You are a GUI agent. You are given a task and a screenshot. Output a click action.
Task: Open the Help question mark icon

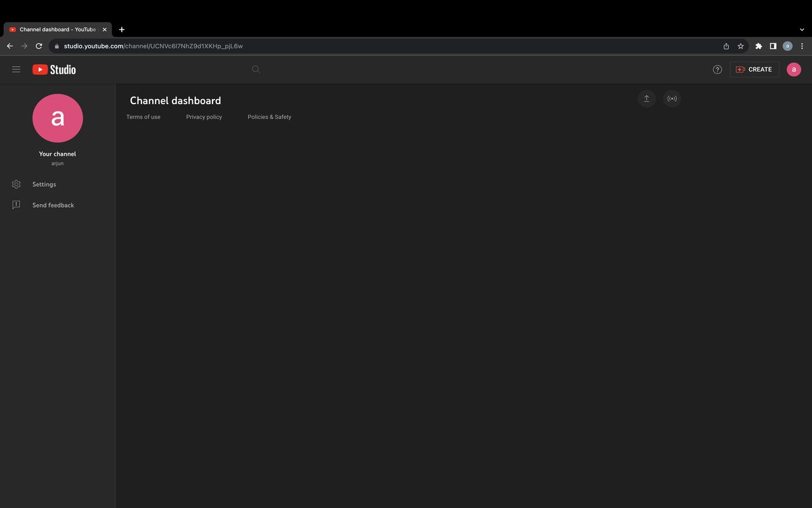[x=717, y=69]
